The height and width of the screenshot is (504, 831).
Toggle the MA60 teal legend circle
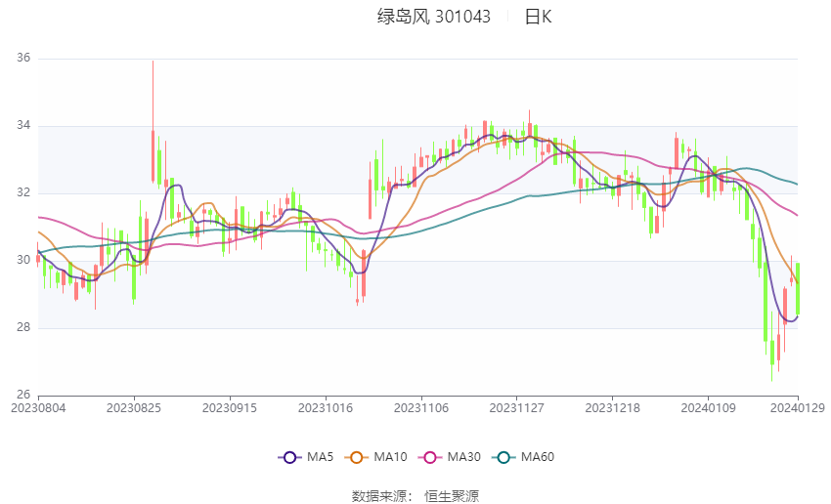(x=504, y=457)
